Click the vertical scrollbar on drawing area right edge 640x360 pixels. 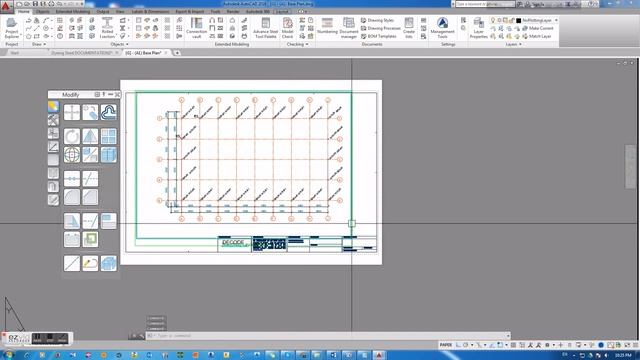631,167
